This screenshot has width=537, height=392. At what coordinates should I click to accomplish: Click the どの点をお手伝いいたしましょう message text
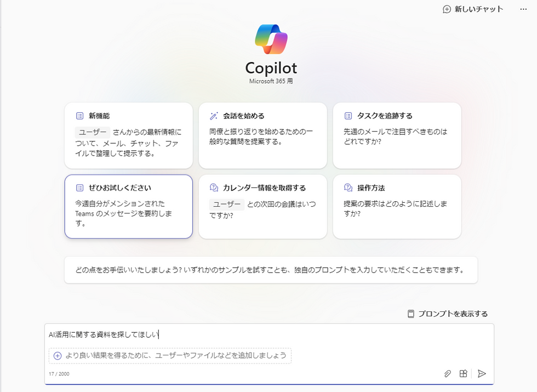click(271, 270)
